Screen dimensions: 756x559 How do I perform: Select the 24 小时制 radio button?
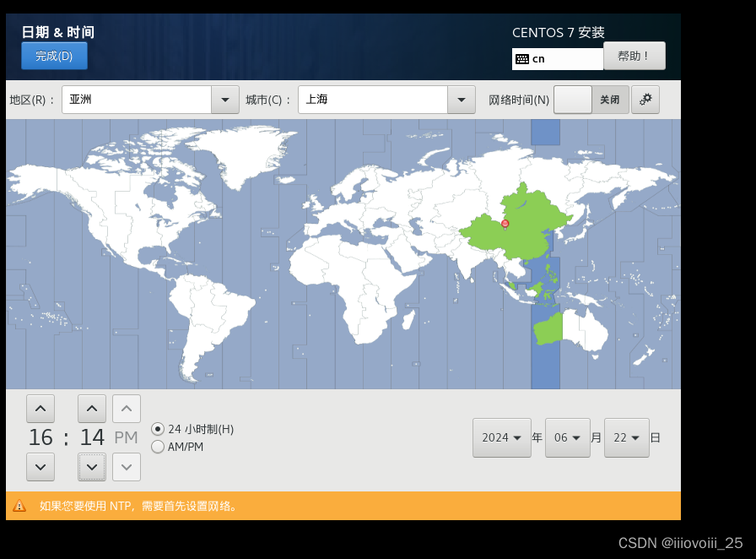pos(158,429)
